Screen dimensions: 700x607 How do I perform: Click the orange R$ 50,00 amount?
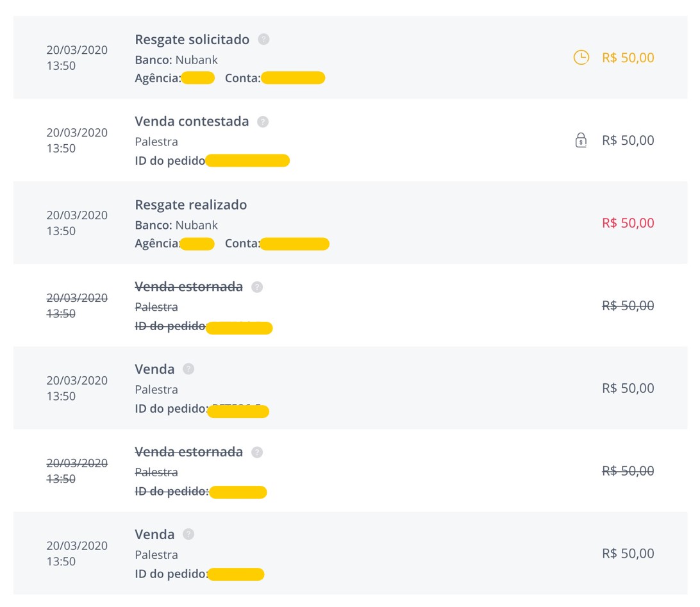pos(628,58)
